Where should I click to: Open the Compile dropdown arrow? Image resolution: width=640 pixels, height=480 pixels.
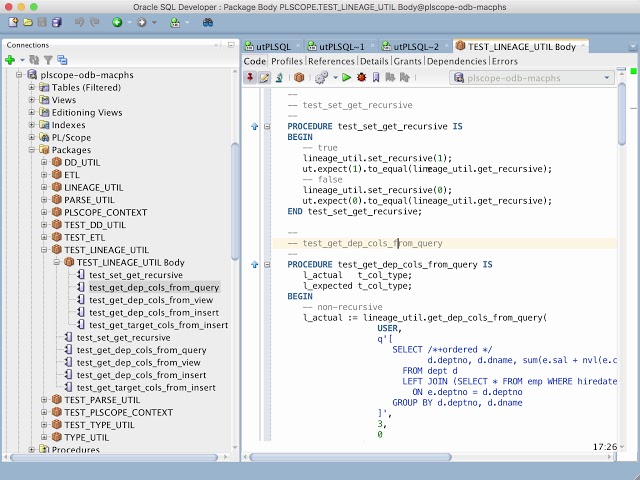coord(335,77)
